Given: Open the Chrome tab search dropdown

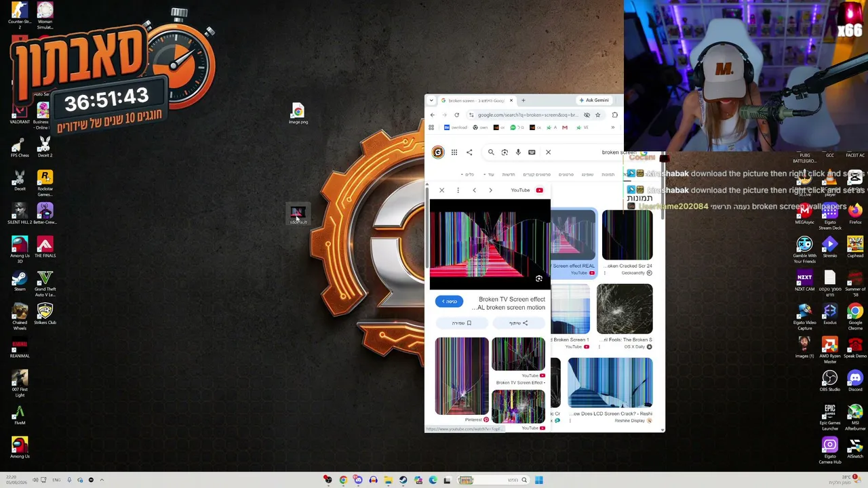Looking at the screenshot, I should tap(431, 100).
